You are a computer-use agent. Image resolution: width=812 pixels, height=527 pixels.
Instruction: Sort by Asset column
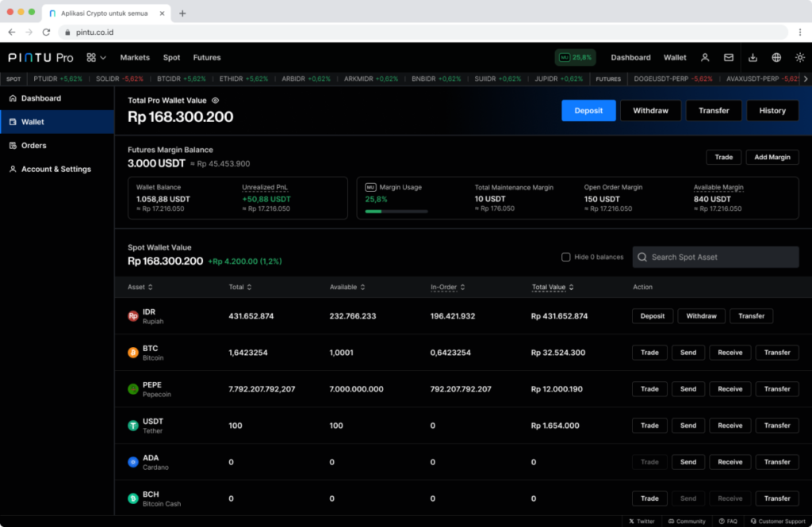(140, 287)
